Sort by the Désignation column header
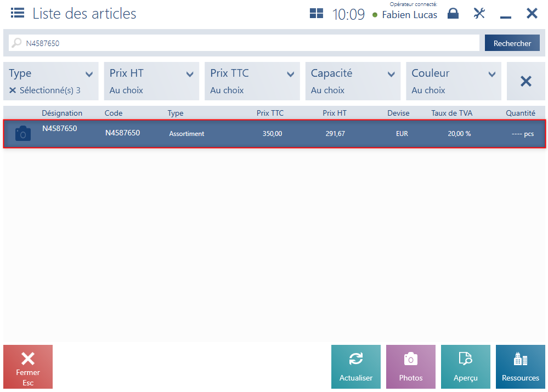The width and height of the screenshot is (548, 392). 62,113
